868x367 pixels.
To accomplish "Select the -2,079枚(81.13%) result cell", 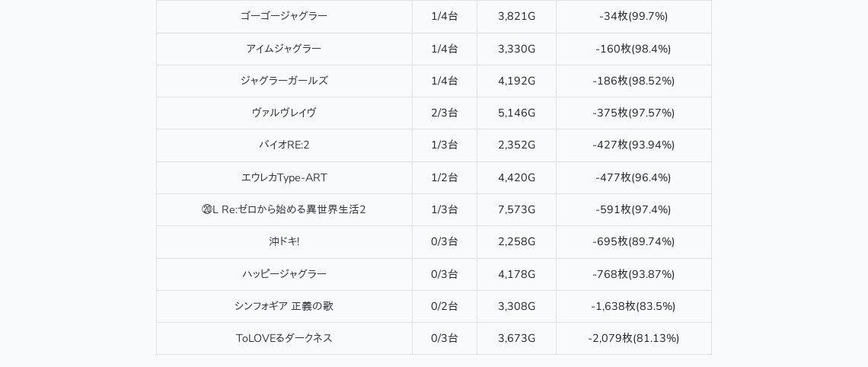I will click(x=633, y=338).
